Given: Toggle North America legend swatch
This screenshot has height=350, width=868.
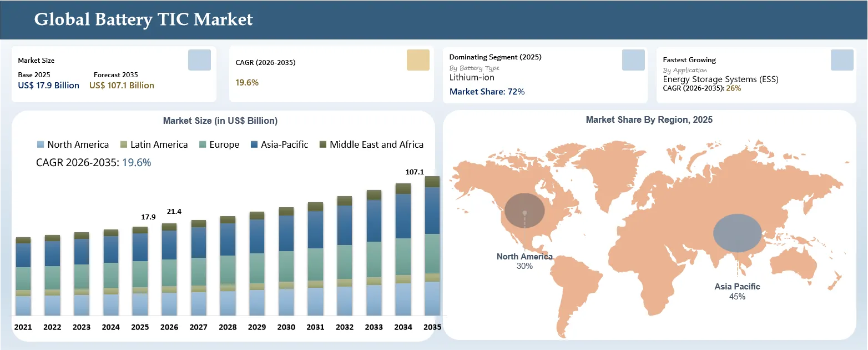Looking at the screenshot, I should pos(41,144).
